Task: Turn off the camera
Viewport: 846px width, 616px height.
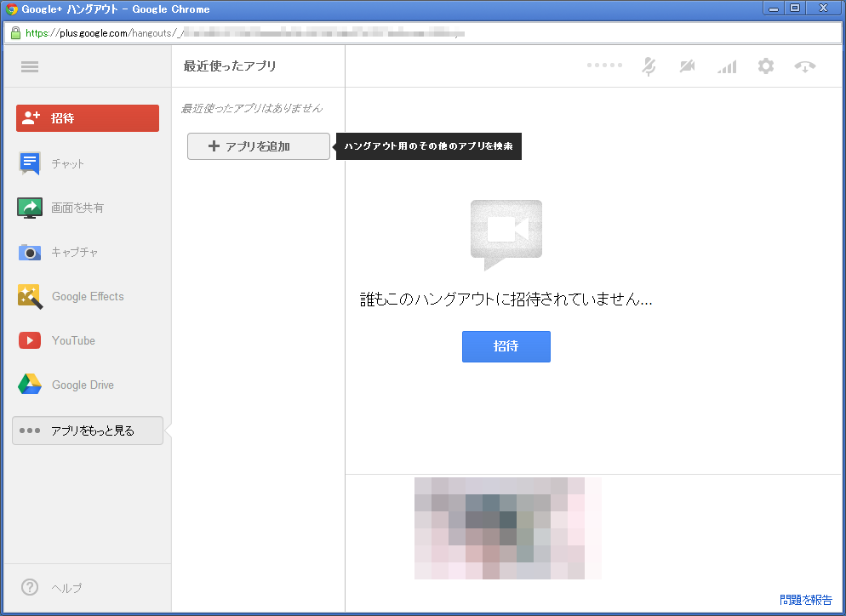Action: [687, 66]
